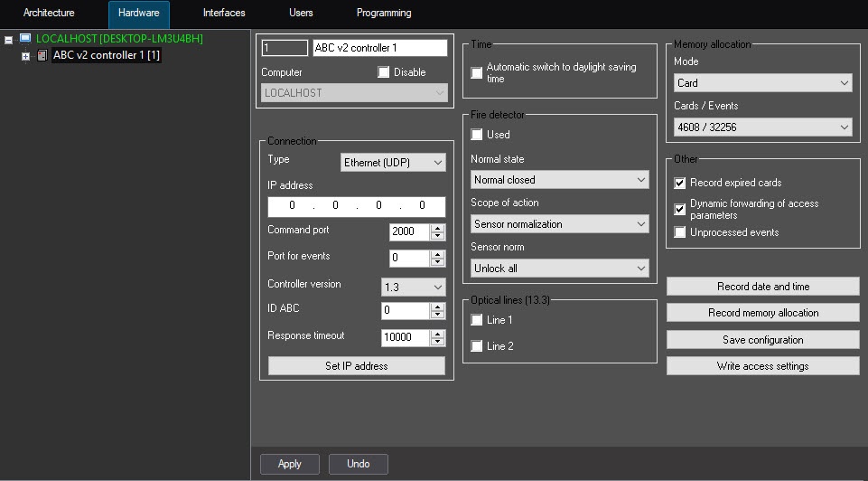The image size is (868, 481).
Task: Toggle automatic switch to daylight saving time
Action: point(477,73)
